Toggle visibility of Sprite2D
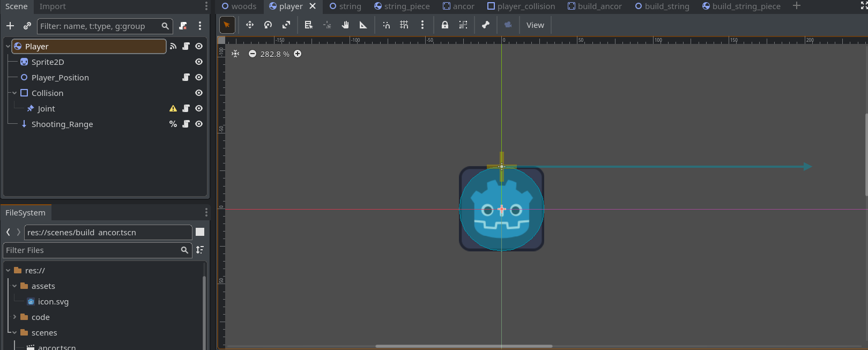This screenshot has width=868, height=350. (x=199, y=62)
